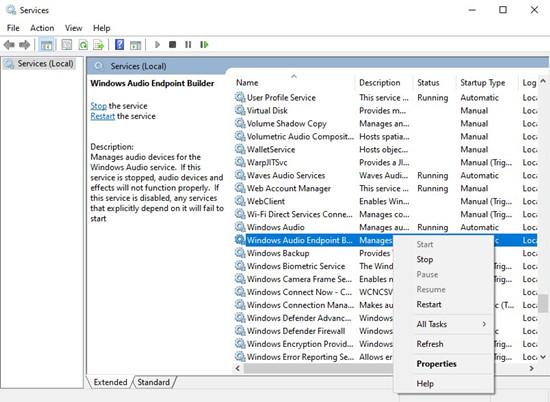This screenshot has width=550, height=402.
Task: Click the Start Service play icon
Action: (x=157, y=45)
